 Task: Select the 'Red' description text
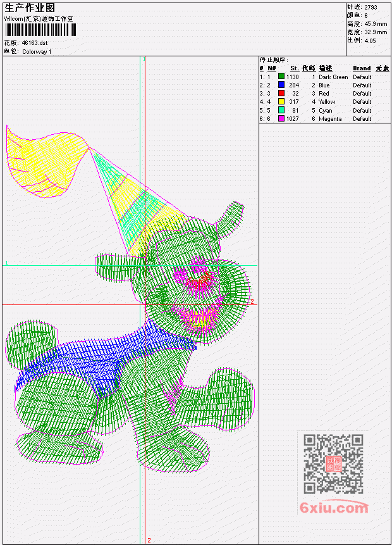[324, 94]
